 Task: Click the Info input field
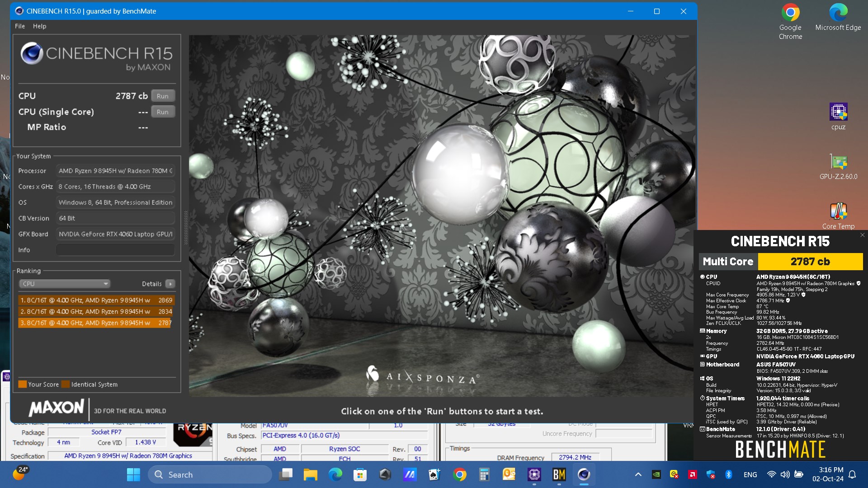coord(115,250)
